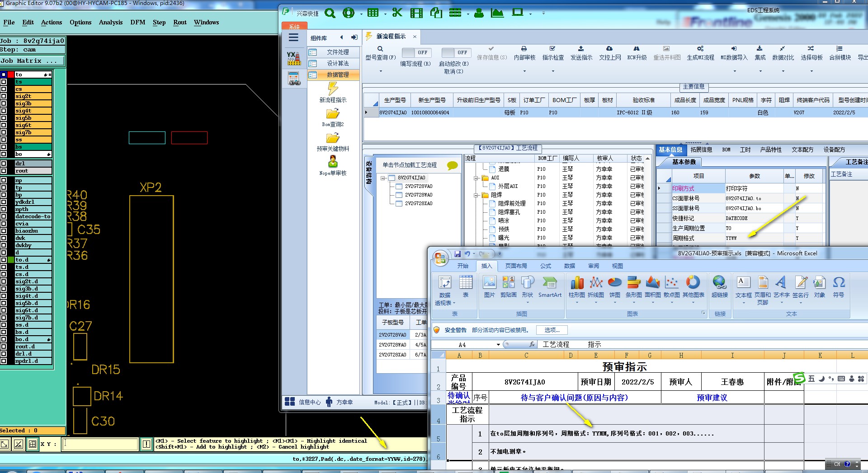Open the DFM menu in Graphic Editor
The height and width of the screenshot is (473, 868).
[138, 22]
